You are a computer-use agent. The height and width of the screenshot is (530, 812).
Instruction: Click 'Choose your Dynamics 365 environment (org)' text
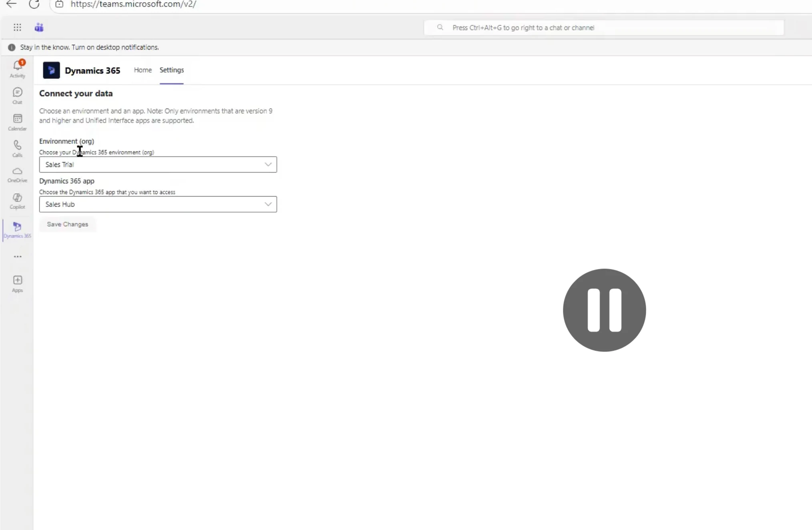point(96,153)
